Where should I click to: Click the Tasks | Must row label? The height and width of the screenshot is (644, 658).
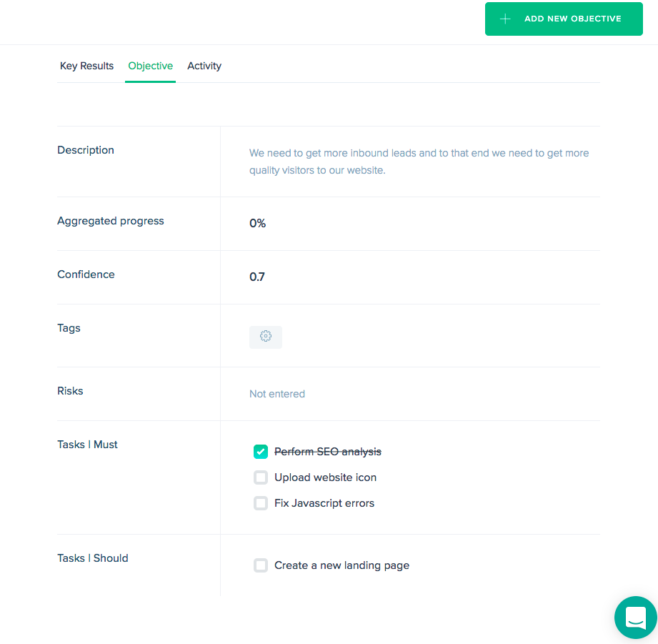point(87,445)
